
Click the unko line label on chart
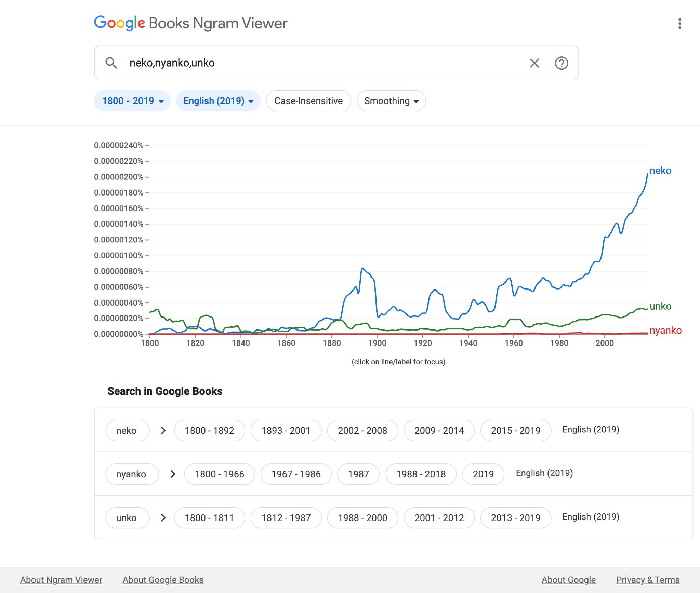tap(660, 306)
